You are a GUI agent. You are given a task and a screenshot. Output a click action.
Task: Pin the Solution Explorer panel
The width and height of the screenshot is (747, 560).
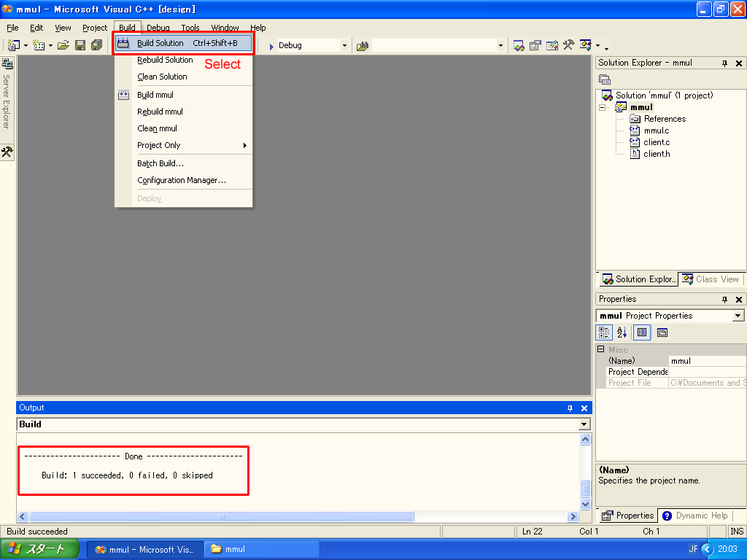pyautogui.click(x=724, y=63)
